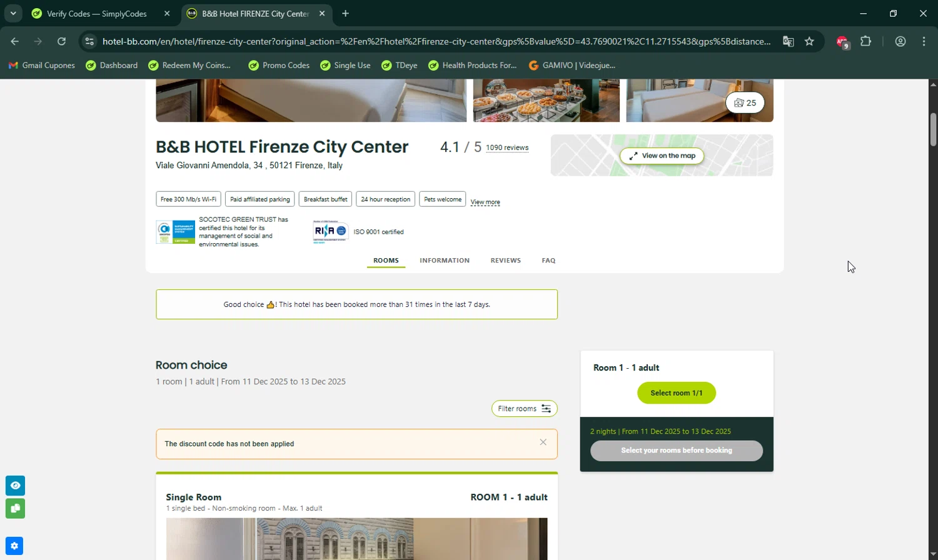Click Pets welcome amenity tag
Viewport: 938px width, 560px height.
pos(442,199)
